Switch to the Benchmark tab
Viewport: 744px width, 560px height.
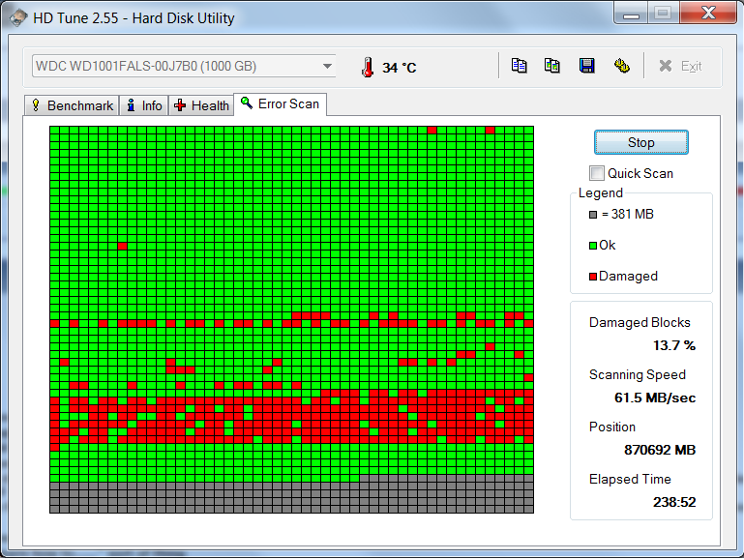tap(72, 105)
